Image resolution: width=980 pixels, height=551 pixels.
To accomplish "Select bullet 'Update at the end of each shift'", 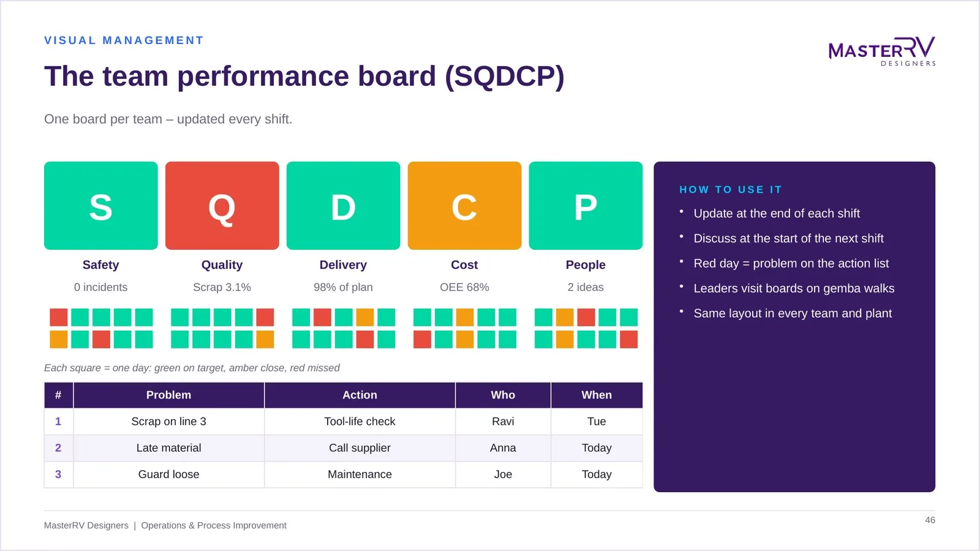I will coord(777,214).
